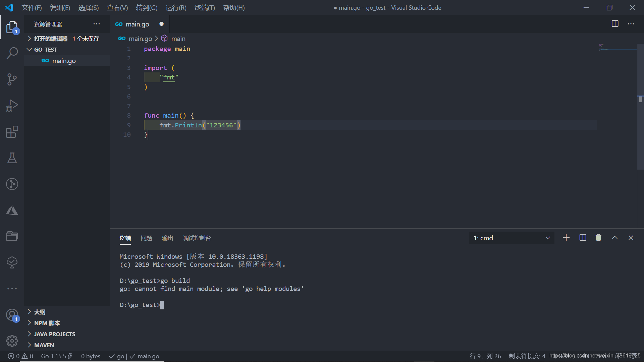Open the Git graph circular icon
The height and width of the screenshot is (362, 644).
(x=12, y=184)
